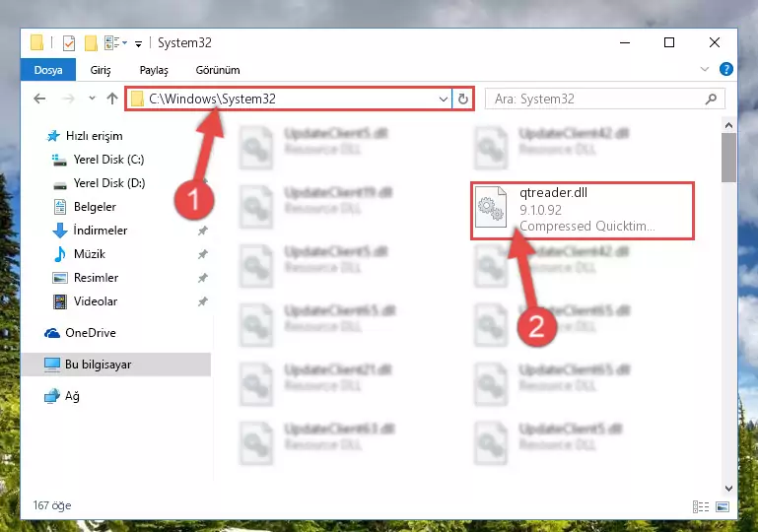Click pin icon next to Videolar

tap(202, 301)
